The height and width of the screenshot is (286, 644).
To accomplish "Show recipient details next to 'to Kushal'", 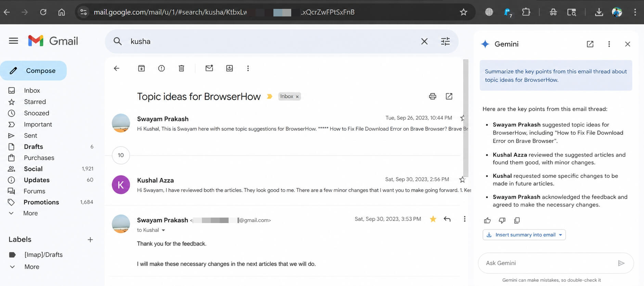I will point(163,230).
